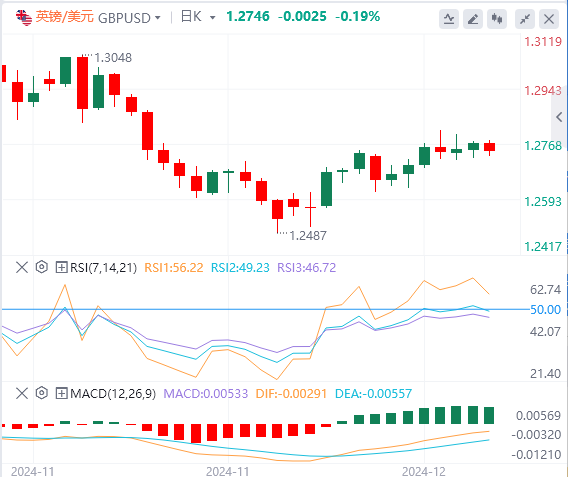Screen dimensions: 568x477
Task: Collapse chart with shrink arrows icon
Action: tap(525, 19)
